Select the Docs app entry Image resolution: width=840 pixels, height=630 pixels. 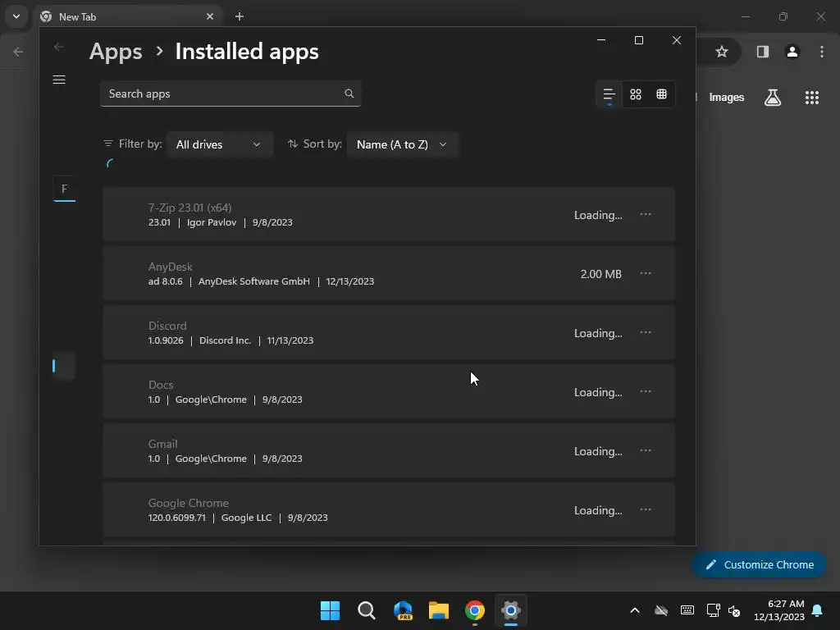(389, 391)
